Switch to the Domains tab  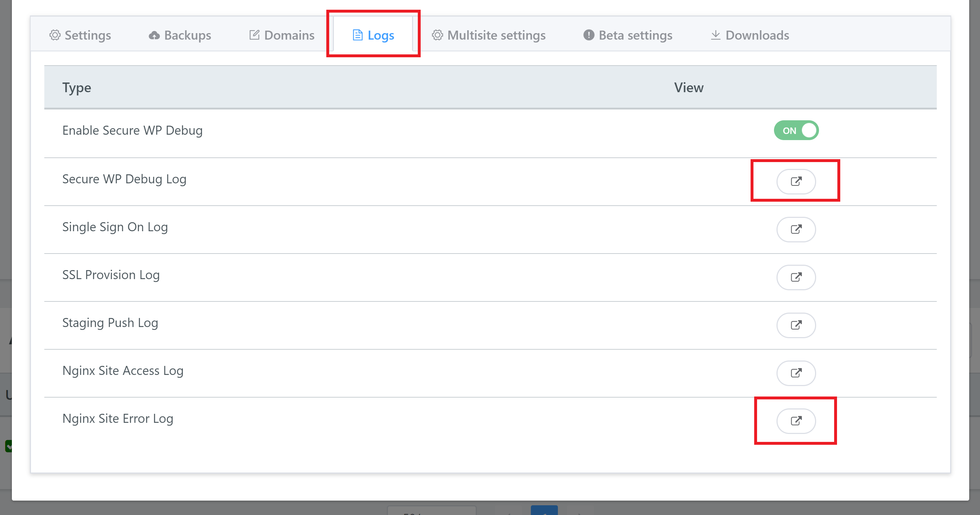point(282,35)
